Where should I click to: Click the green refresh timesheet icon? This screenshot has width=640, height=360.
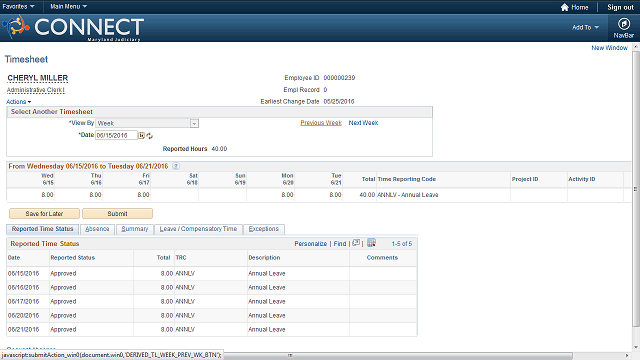pos(150,136)
